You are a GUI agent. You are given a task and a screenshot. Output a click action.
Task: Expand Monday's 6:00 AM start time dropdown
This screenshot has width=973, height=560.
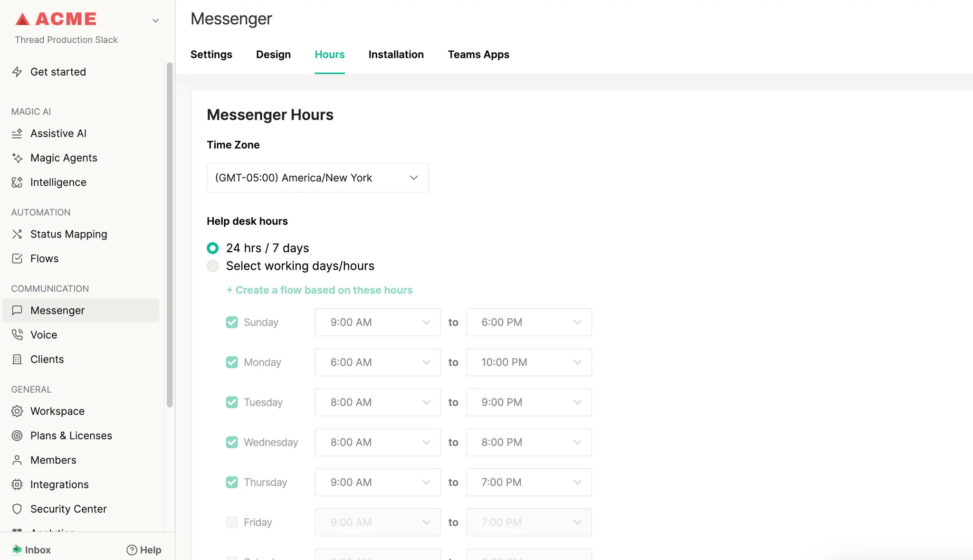click(378, 362)
